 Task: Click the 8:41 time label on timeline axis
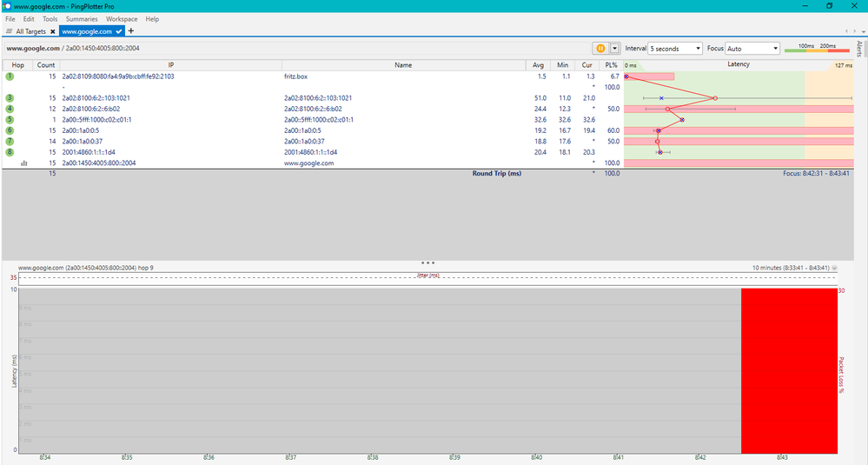619,457
